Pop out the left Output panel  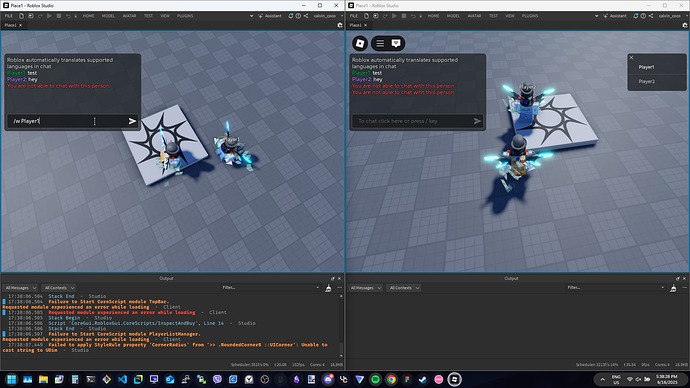pos(333,278)
